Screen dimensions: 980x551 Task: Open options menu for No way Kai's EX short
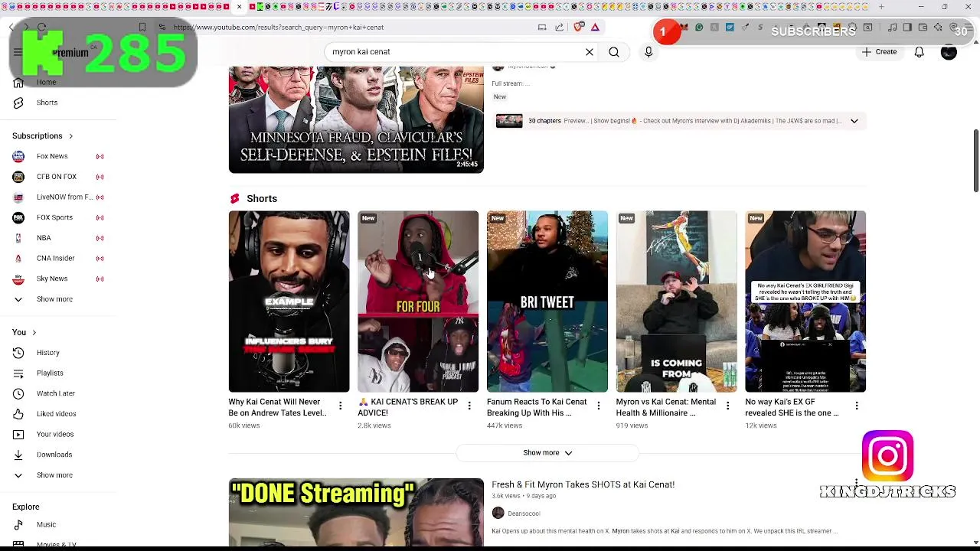tap(857, 406)
